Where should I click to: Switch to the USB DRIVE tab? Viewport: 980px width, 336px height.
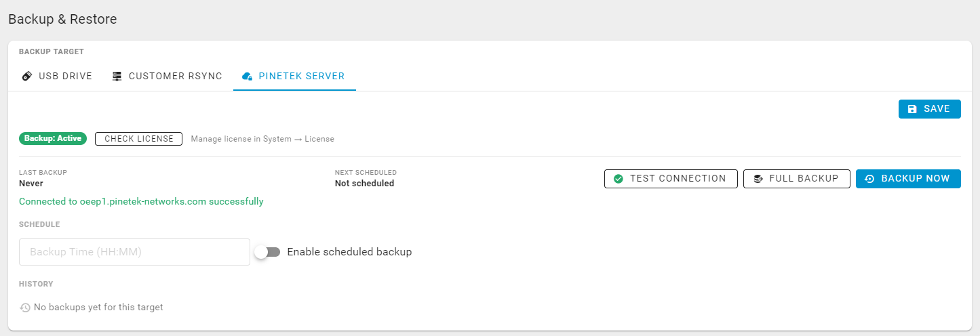[57, 76]
